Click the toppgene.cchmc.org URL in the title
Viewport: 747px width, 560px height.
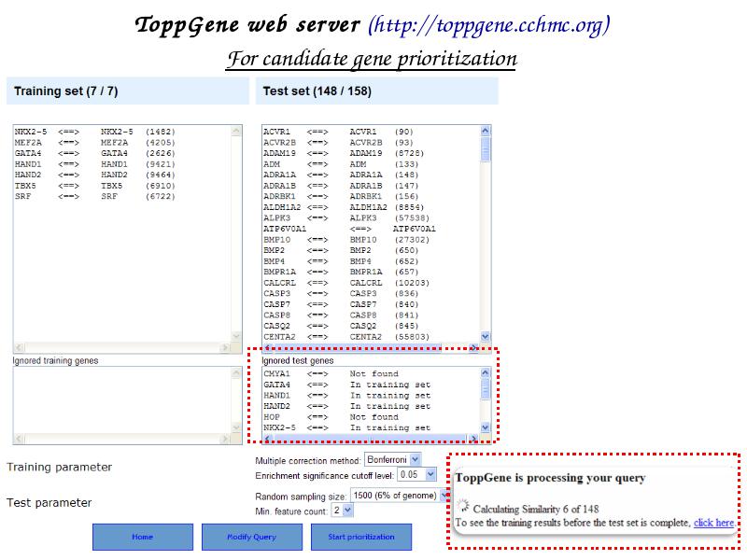(x=488, y=26)
